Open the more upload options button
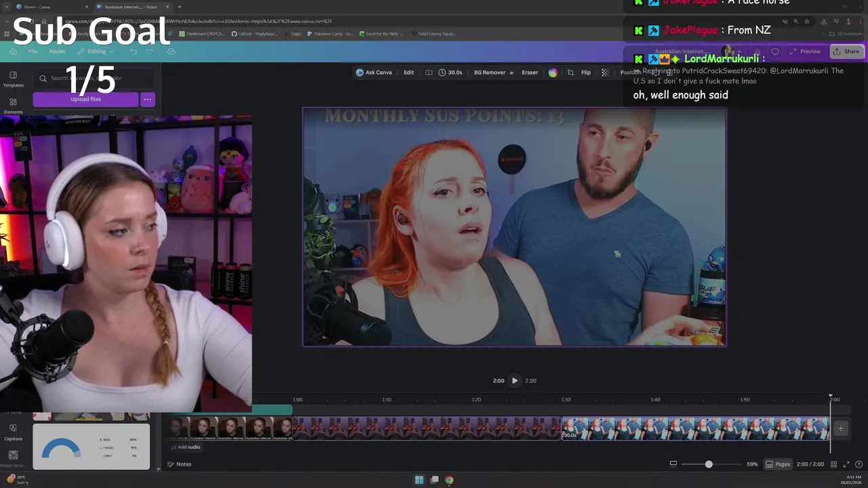 tap(147, 99)
